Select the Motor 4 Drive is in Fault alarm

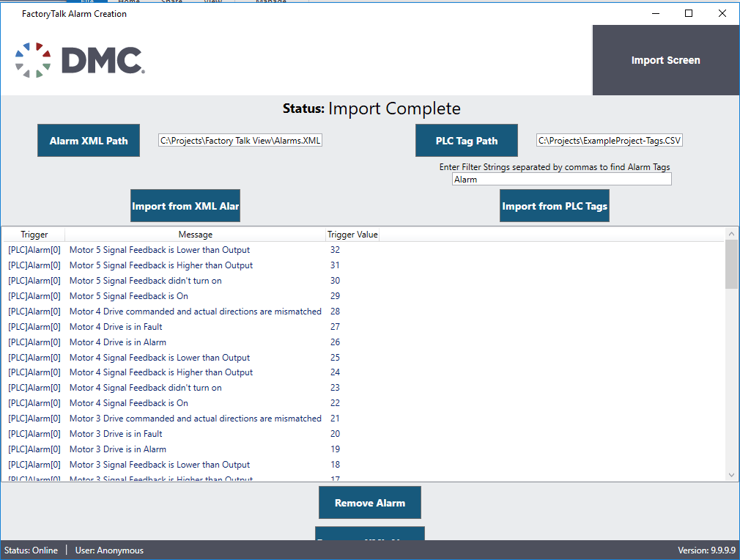116,327
